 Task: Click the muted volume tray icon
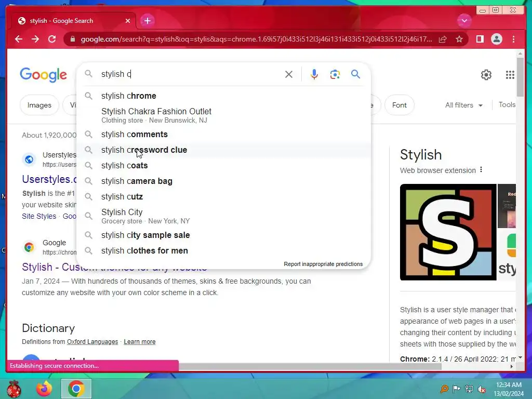click(x=482, y=389)
